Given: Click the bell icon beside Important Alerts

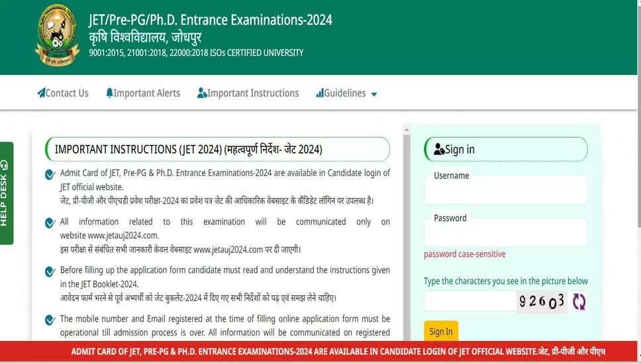Looking at the screenshot, I should pos(109,93).
